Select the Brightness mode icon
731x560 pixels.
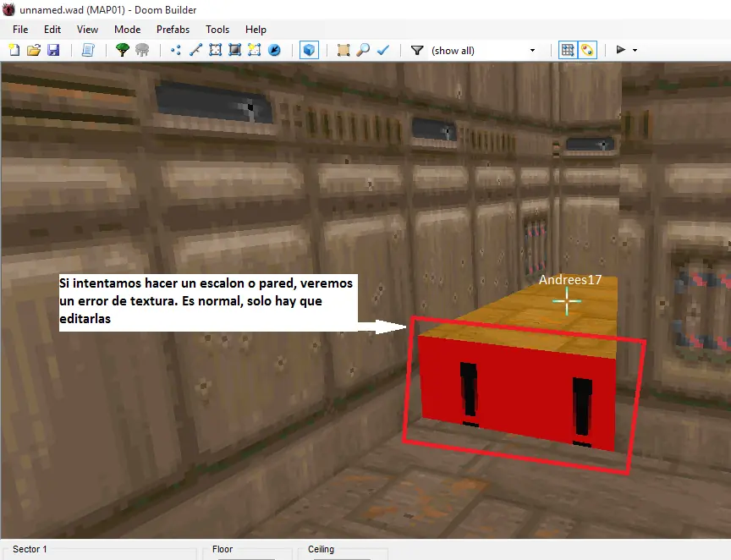coord(235,50)
